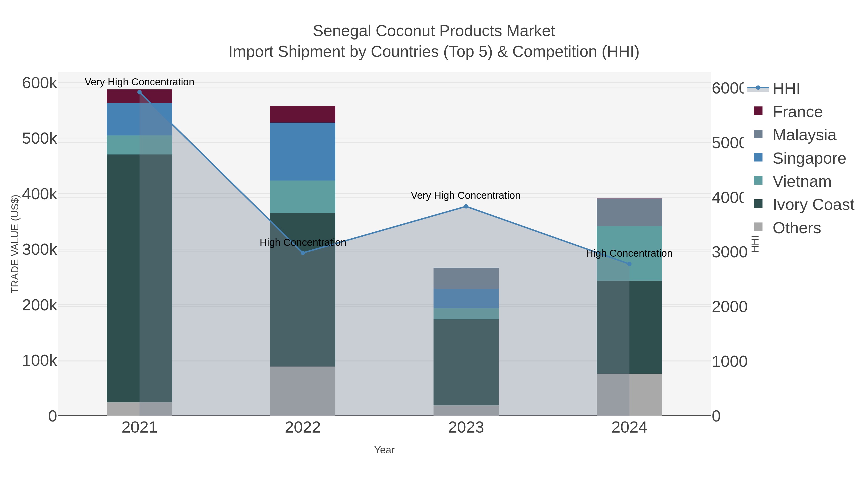868x488 pixels.
Task: Click the 2021 x-axis label
Action: (140, 428)
